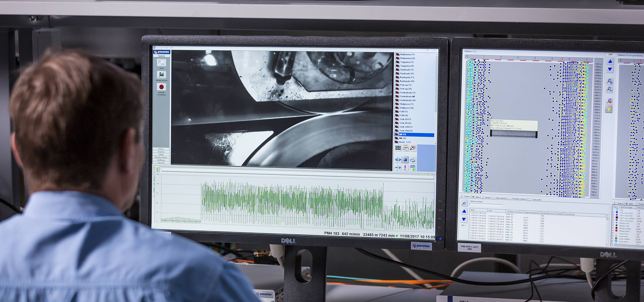Image resolution: width=644 pixels, height=302 pixels.
Task: Open Senaste avbrott icon
Action: pos(162,75)
